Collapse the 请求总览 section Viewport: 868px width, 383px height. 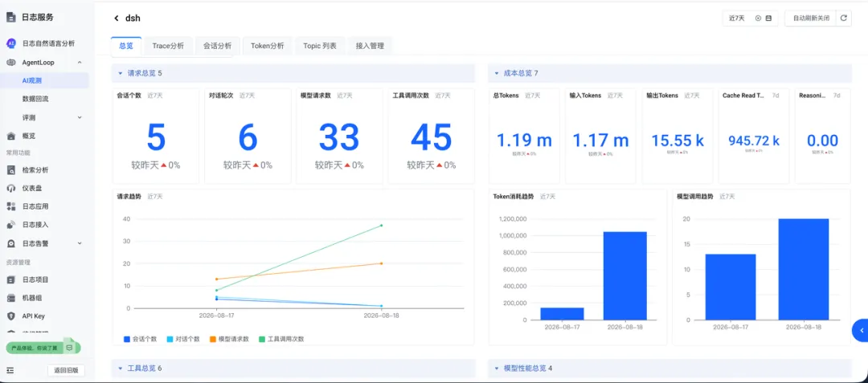pyautogui.click(x=120, y=73)
